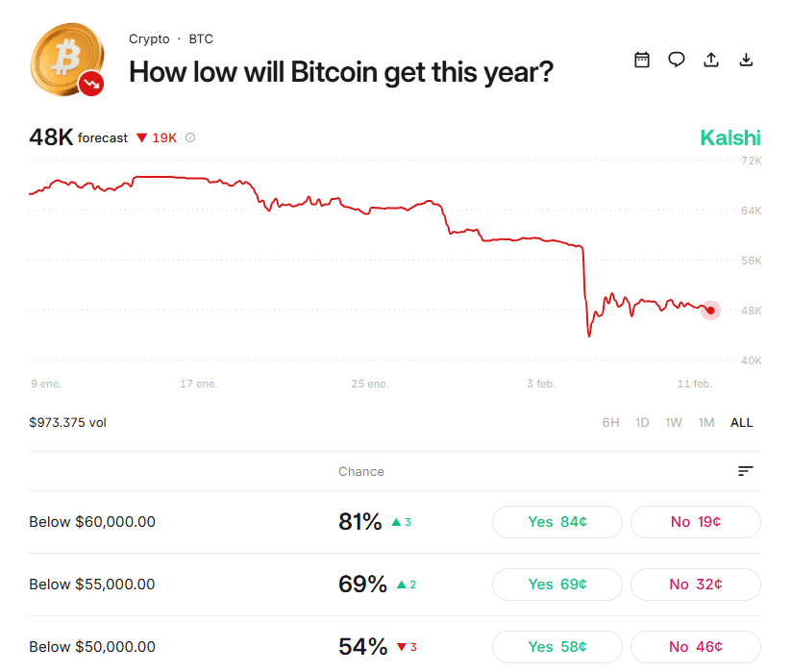Open the calendar icon next to the market title
This screenshot has height=672, width=791.
coord(641,59)
